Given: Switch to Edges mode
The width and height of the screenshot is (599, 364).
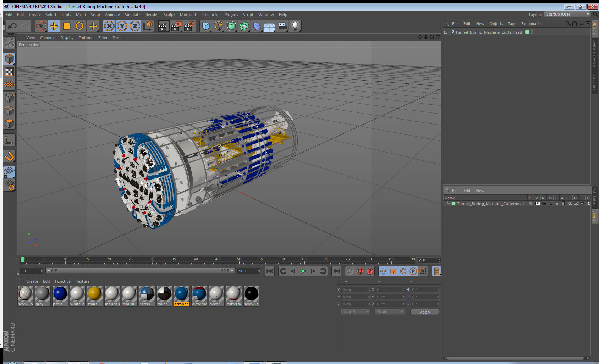Looking at the screenshot, I should coord(9,111).
